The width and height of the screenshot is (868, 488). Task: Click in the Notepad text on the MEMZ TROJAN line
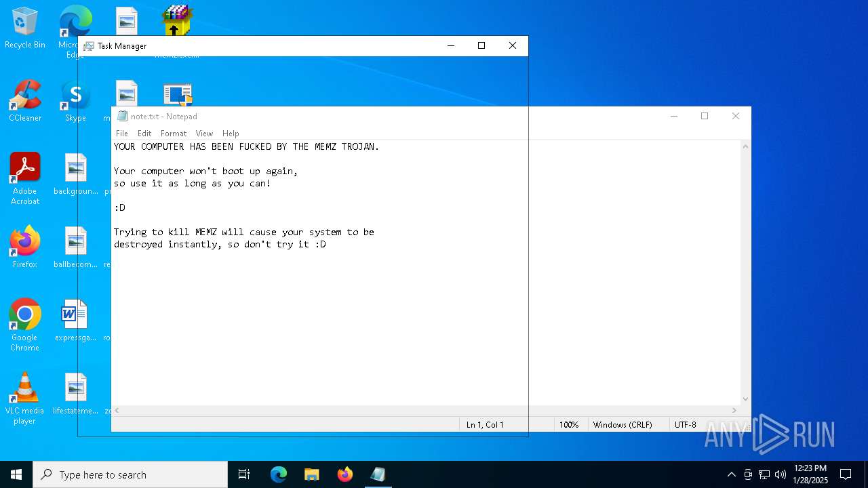point(247,146)
